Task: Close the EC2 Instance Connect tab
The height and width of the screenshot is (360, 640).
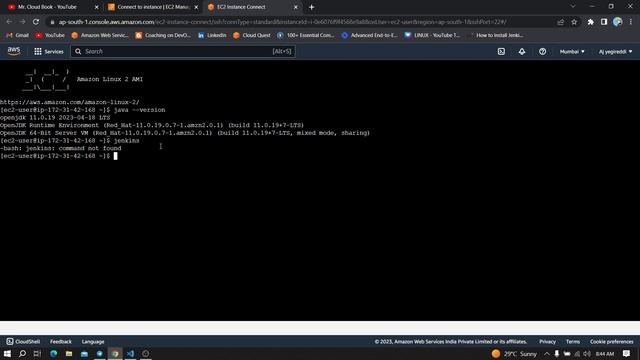Action: 296,7
